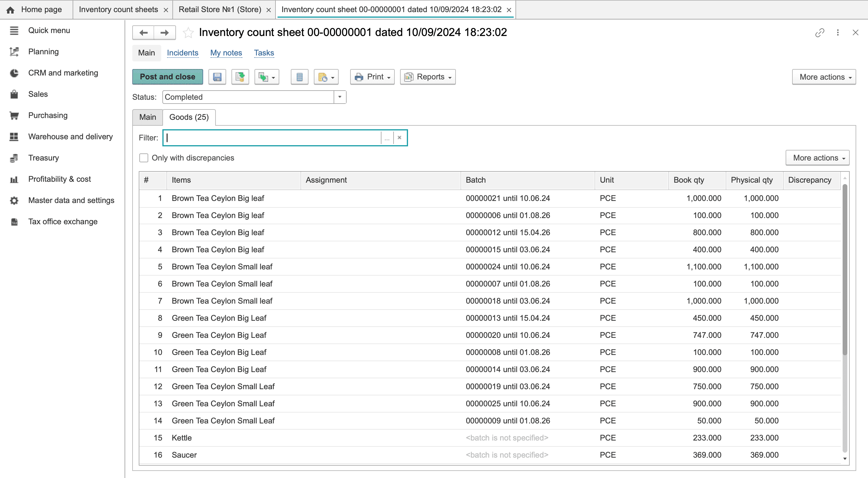This screenshot has height=478, width=868.
Task: Click the Post document icon
Action: [x=240, y=77]
